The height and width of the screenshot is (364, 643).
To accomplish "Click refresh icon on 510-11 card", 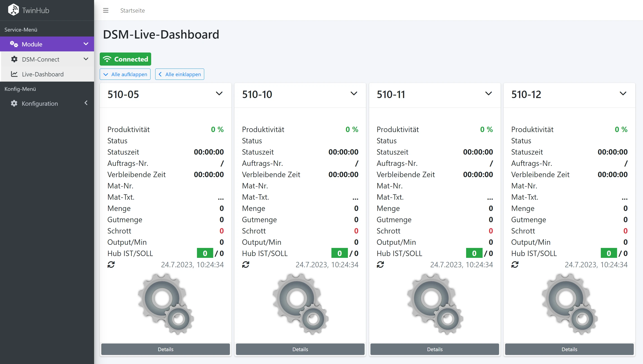I will [380, 265].
